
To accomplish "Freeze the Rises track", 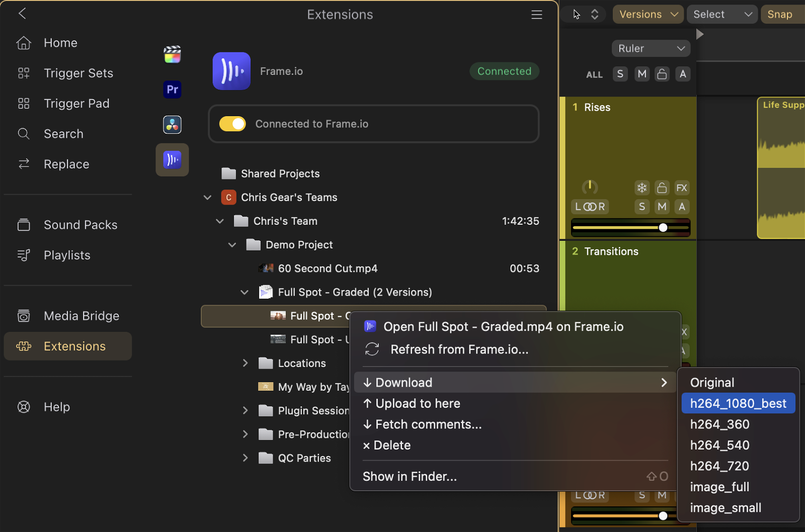I will click(642, 188).
